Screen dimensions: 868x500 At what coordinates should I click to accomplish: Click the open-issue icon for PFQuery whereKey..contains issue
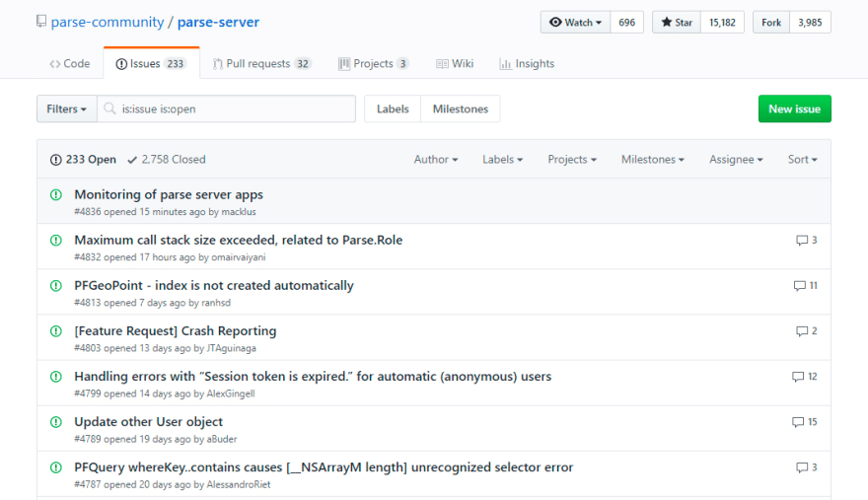[x=56, y=467]
